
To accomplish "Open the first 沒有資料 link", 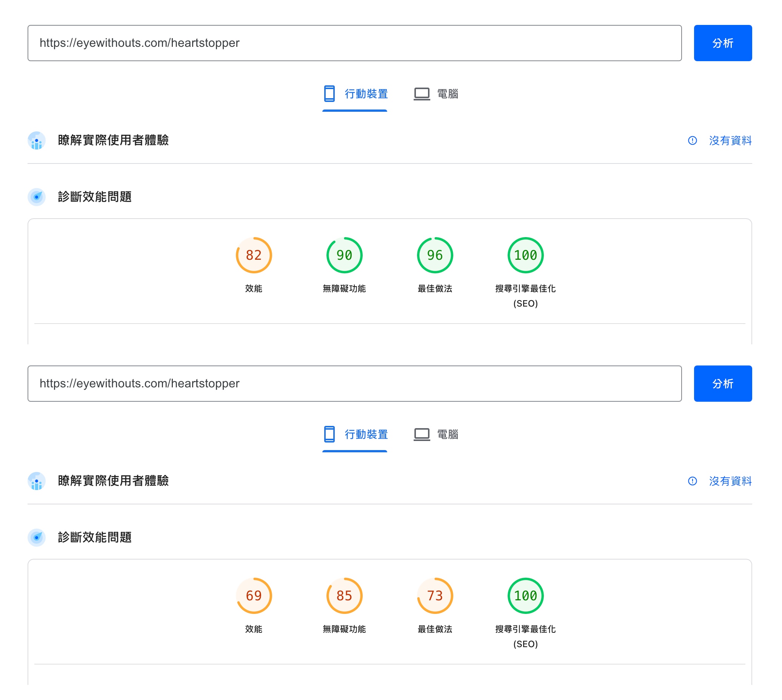I will (x=730, y=141).
